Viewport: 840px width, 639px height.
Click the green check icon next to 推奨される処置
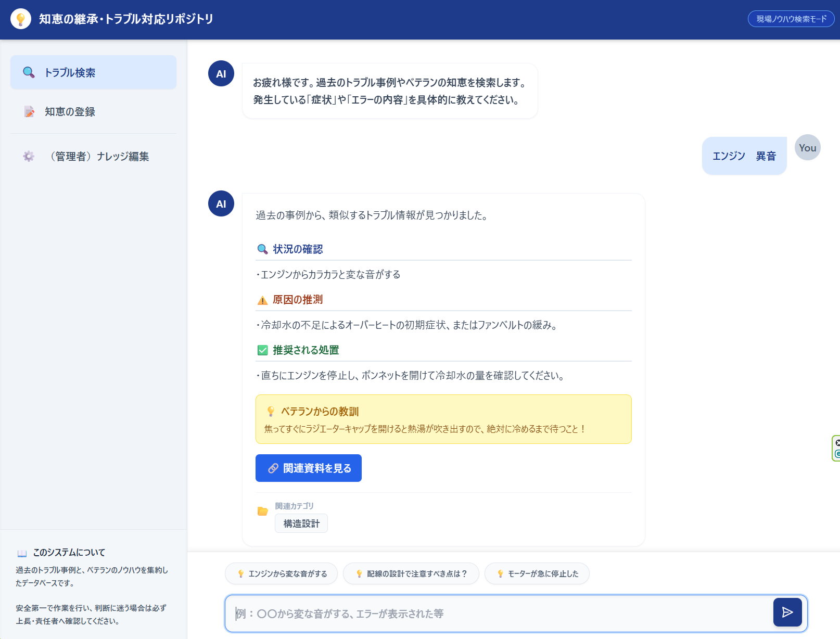click(x=263, y=350)
